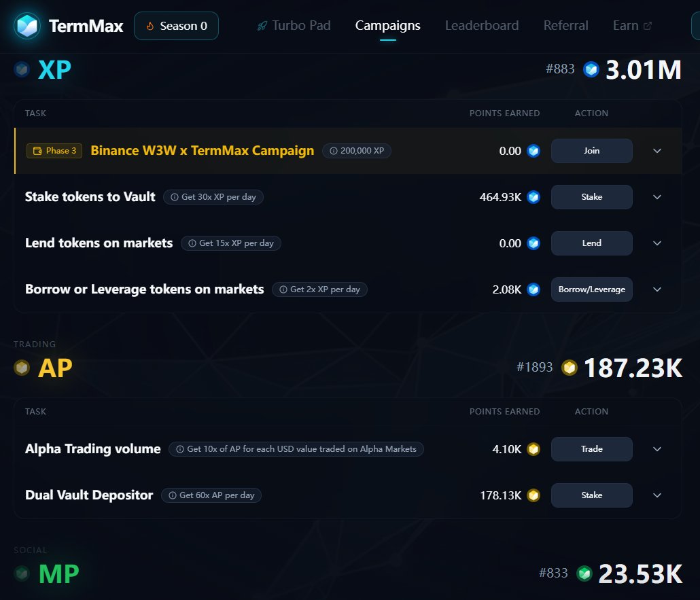Click AP rank #1893
700x600 pixels.
[x=534, y=368]
